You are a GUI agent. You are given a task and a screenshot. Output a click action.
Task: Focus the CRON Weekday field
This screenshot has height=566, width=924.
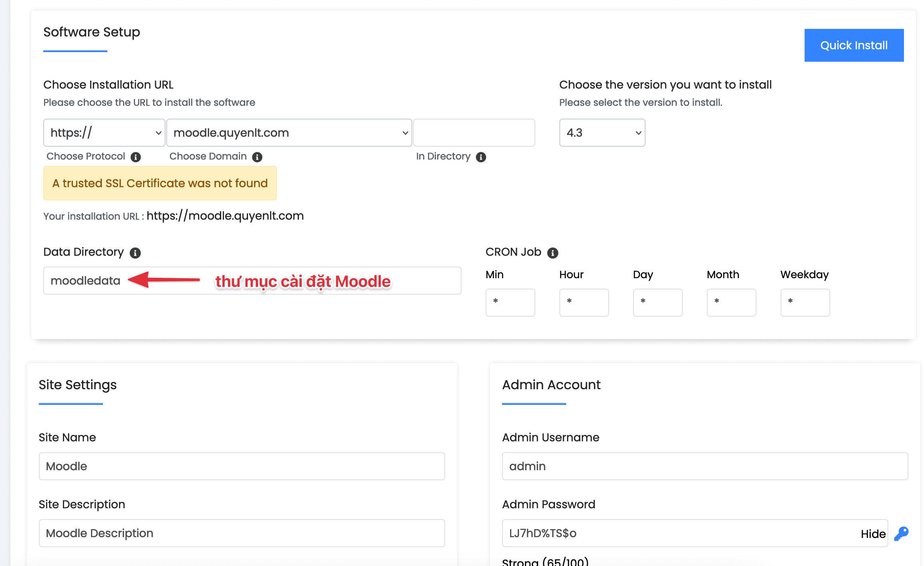coord(805,302)
